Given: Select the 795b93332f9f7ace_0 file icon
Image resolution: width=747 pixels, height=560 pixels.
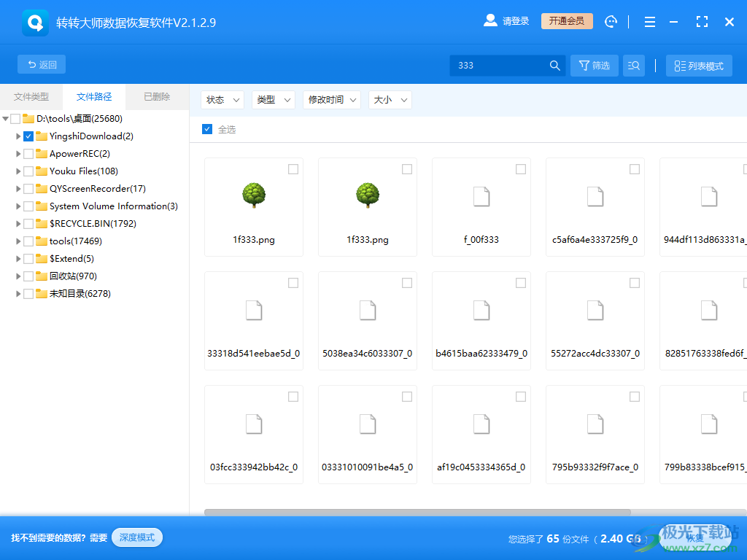Looking at the screenshot, I should pos(595,424).
